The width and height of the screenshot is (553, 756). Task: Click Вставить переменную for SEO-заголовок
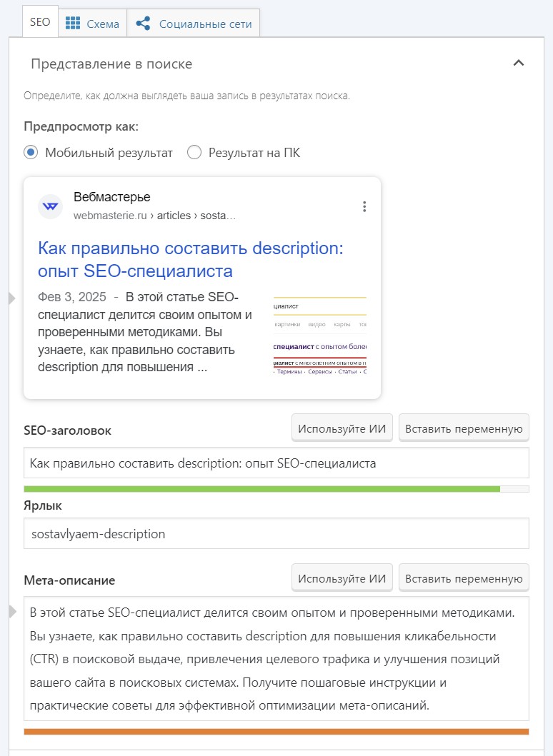[464, 429]
